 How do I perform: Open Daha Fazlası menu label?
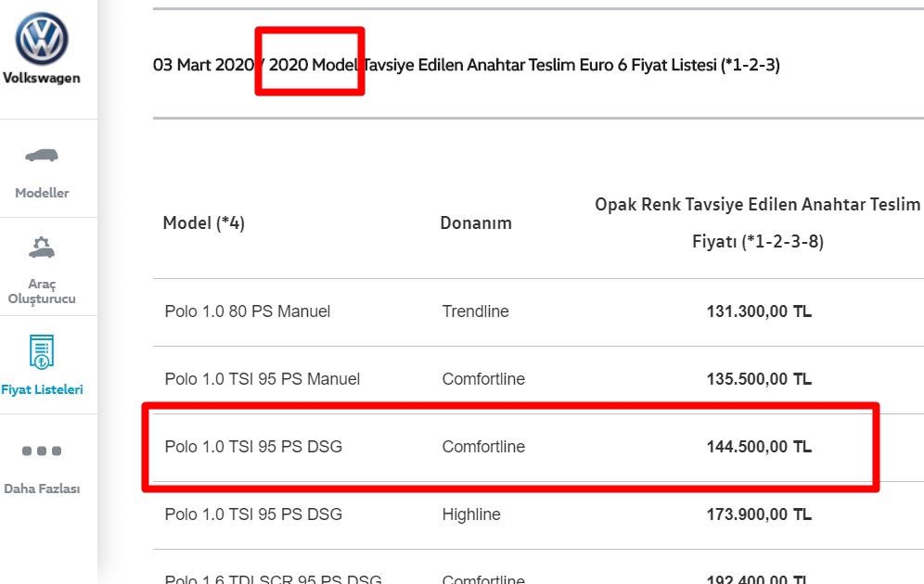[x=42, y=488]
